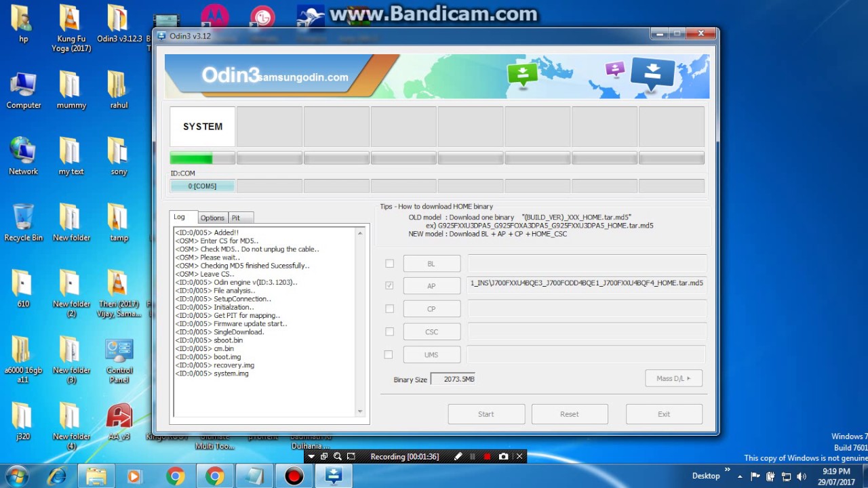Viewport: 868px width, 488px height.
Task: Open the Mass D/L dropdown
Action: [x=673, y=379]
